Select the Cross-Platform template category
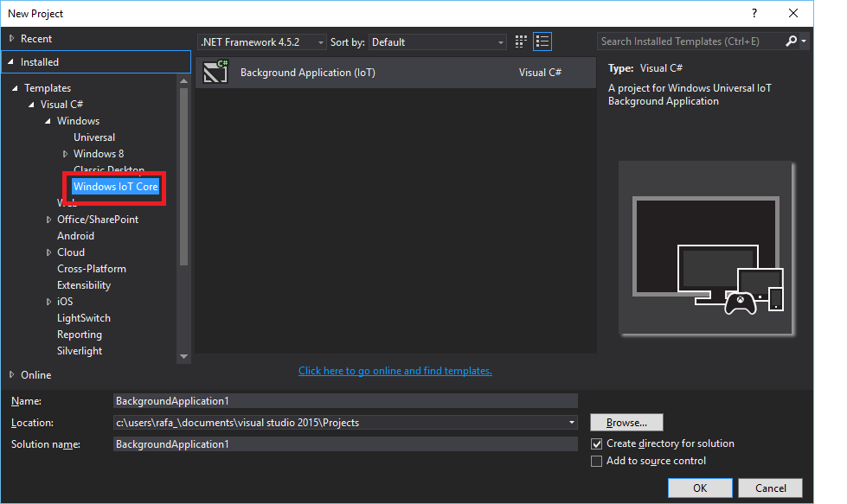Screen dimensions: 847x504 (x=92, y=269)
